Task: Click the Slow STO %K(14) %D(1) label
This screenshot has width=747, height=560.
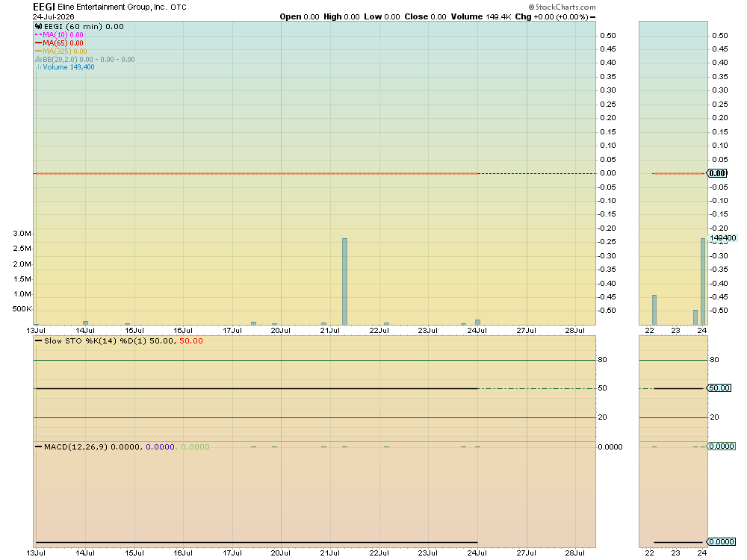Action: point(96,341)
